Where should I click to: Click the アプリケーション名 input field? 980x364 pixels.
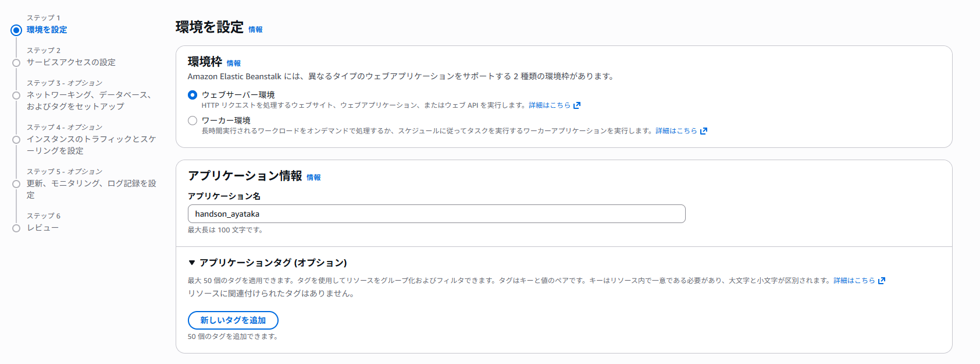[436, 214]
